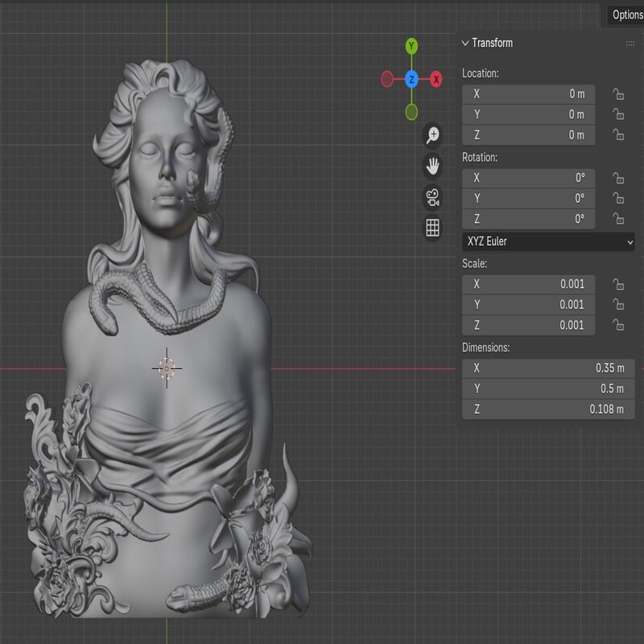Lock Scale Y with padlock icon
The width and height of the screenshot is (644, 644).
click(x=618, y=305)
